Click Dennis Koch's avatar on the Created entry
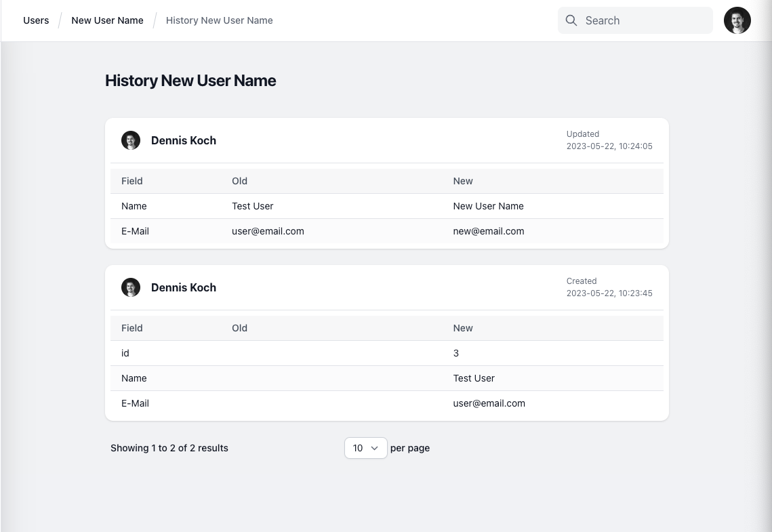Image resolution: width=772 pixels, height=532 pixels. coord(131,287)
